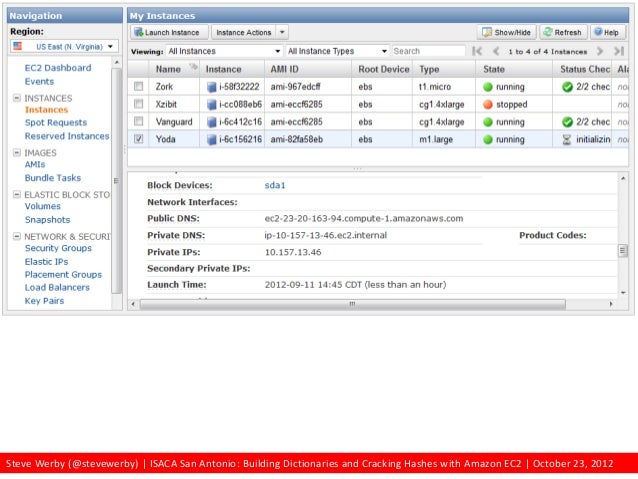Click the details horizontal scrollbar thumb
This screenshot has width=638, height=479.
coord(352,304)
